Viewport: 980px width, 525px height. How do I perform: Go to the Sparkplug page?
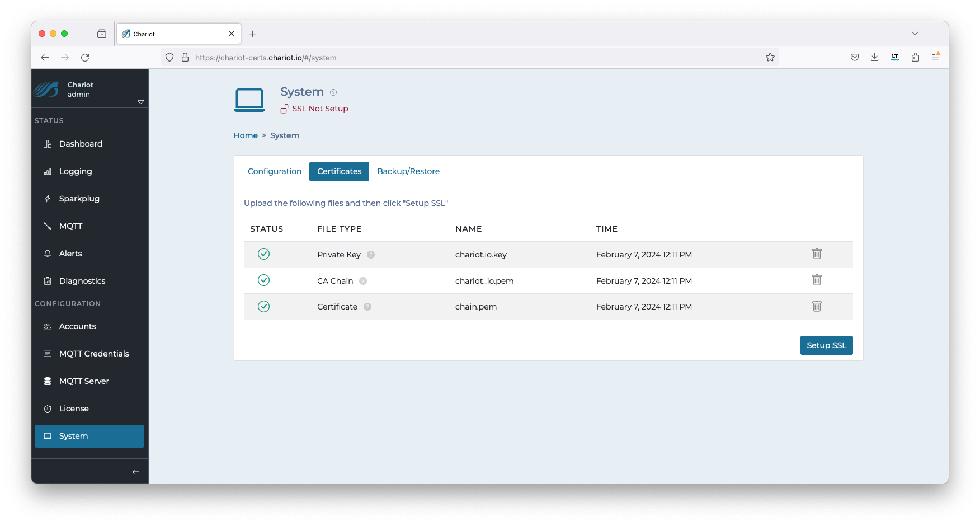(x=89, y=199)
